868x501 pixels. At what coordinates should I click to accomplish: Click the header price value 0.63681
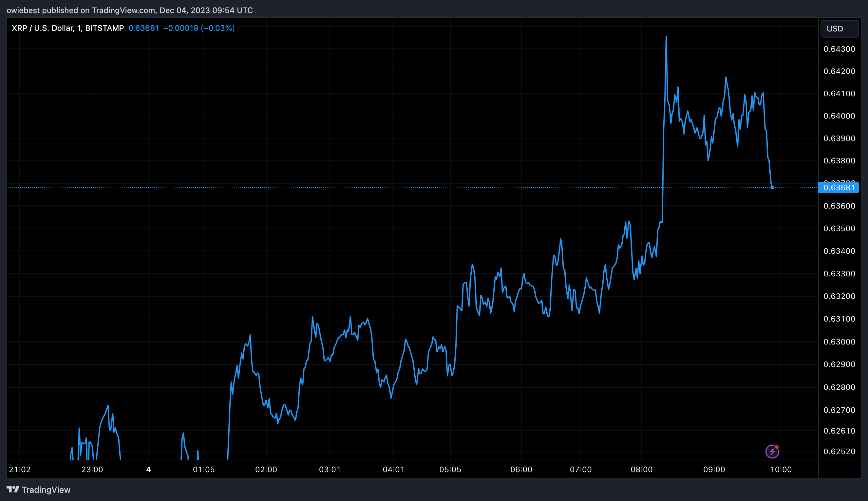[143, 28]
